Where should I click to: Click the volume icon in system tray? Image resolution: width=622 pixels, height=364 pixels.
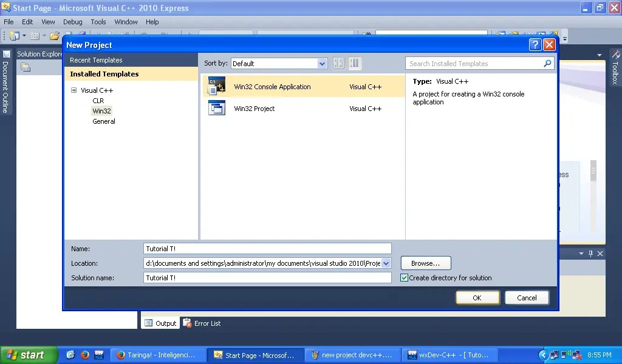pos(566,354)
